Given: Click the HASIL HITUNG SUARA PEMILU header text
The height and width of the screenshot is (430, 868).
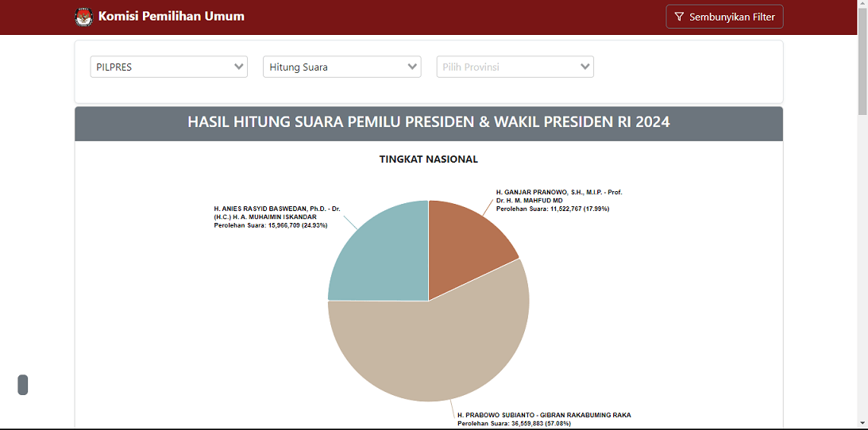Looking at the screenshot, I should [x=429, y=122].
